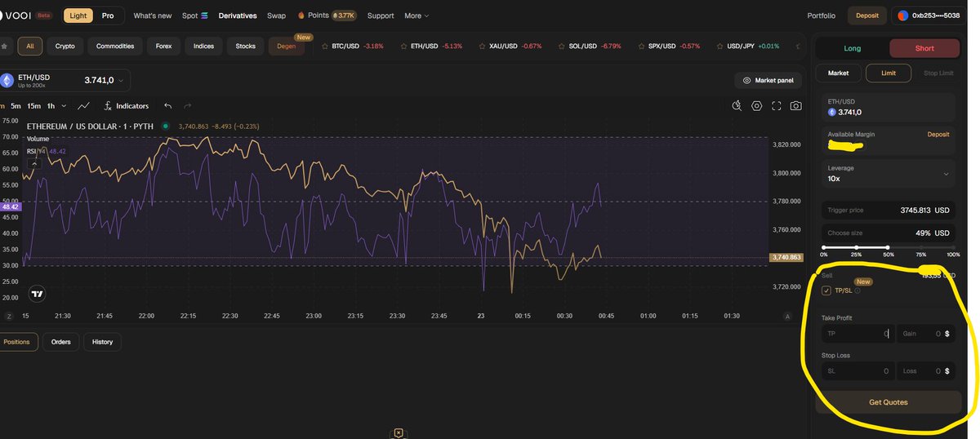The image size is (980, 439).
Task: Expand the Leverage 10x dropdown
Action: 889,173
